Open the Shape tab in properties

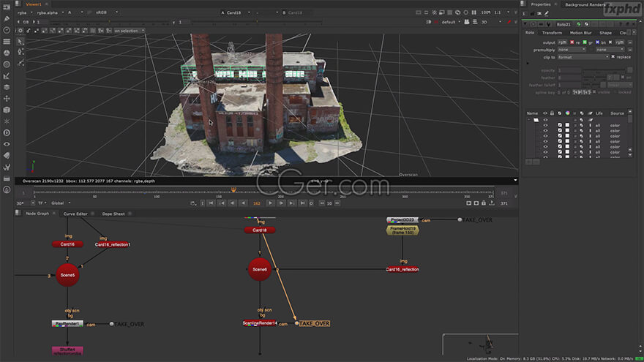coord(605,33)
